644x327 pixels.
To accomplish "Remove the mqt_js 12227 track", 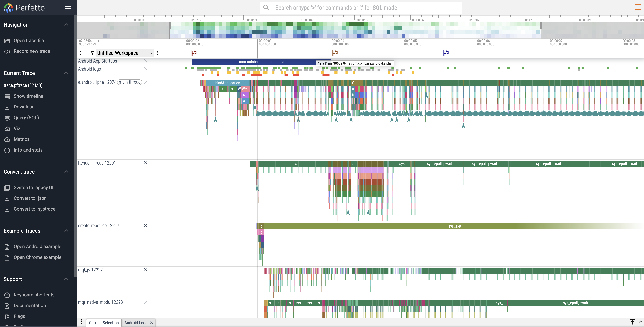I will 145,270.
